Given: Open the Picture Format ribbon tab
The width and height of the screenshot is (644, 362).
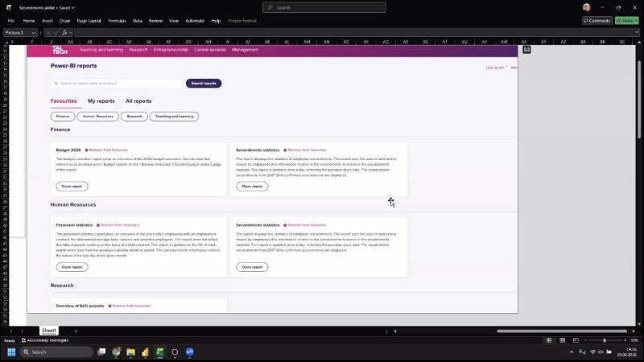Looking at the screenshot, I should pos(242,20).
